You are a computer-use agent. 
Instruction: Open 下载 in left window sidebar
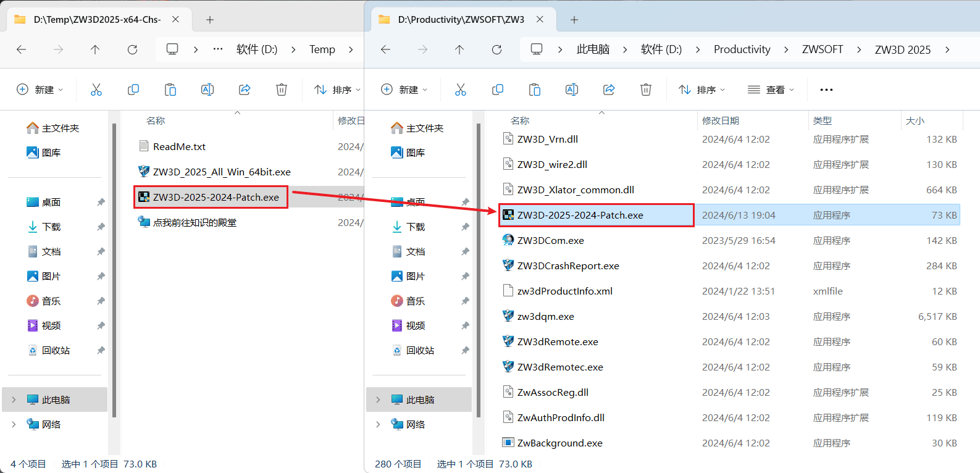point(44,227)
